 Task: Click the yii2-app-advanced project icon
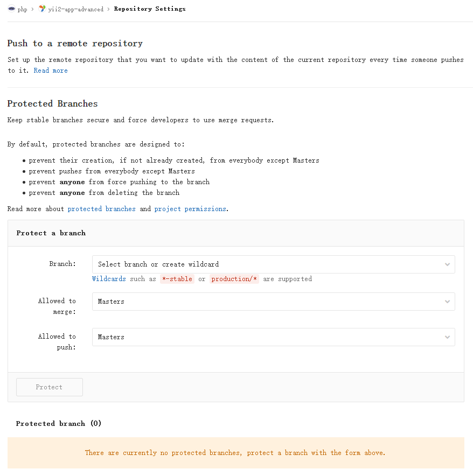(43, 9)
